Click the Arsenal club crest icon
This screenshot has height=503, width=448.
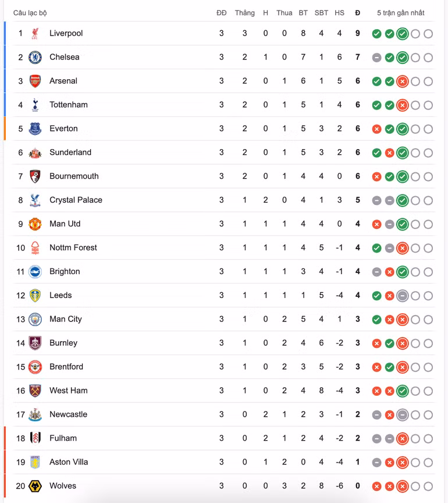(35, 81)
